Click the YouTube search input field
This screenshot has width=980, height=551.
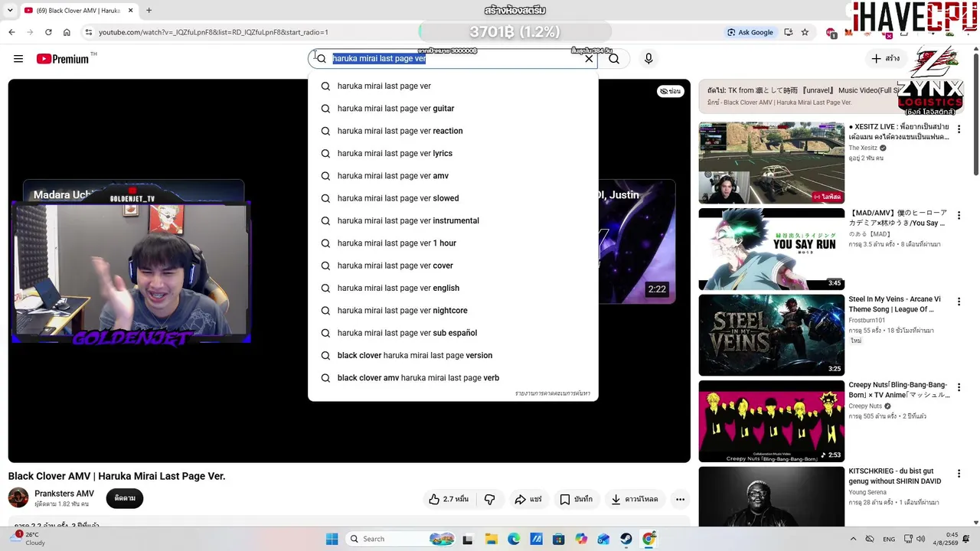(x=453, y=59)
